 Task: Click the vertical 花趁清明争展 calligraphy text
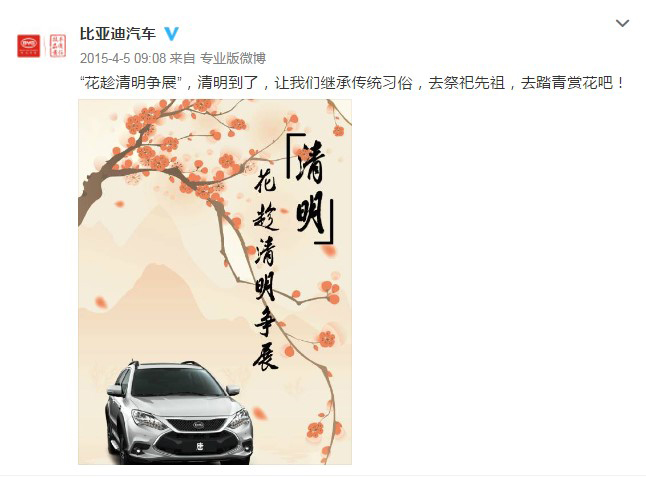point(266,270)
